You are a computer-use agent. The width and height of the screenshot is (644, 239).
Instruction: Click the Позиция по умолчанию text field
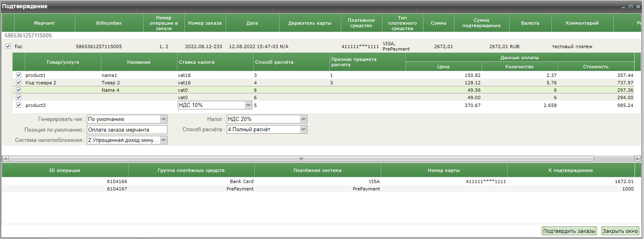127,130
